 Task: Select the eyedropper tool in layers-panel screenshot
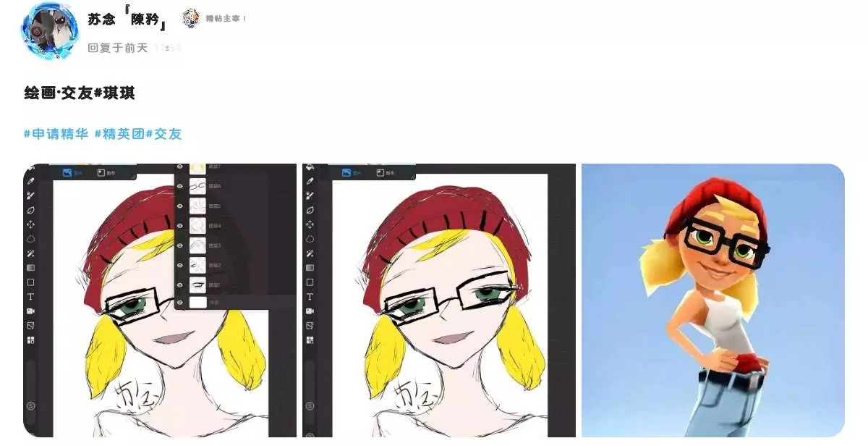click(x=31, y=181)
